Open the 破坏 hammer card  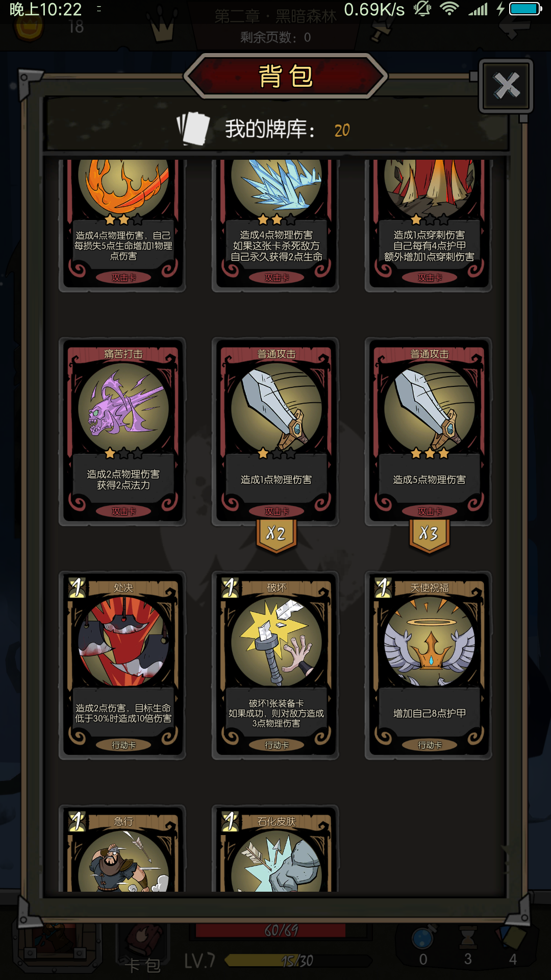[275, 665]
